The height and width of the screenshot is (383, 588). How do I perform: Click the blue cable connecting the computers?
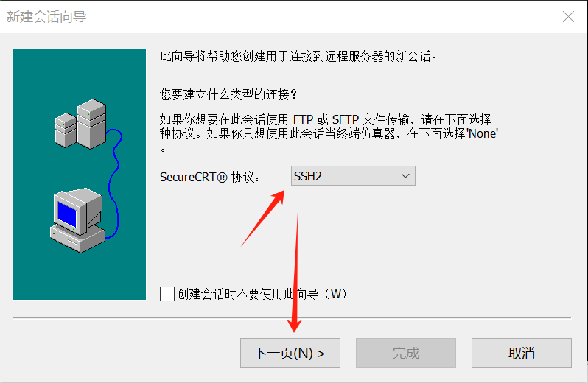(x=114, y=183)
